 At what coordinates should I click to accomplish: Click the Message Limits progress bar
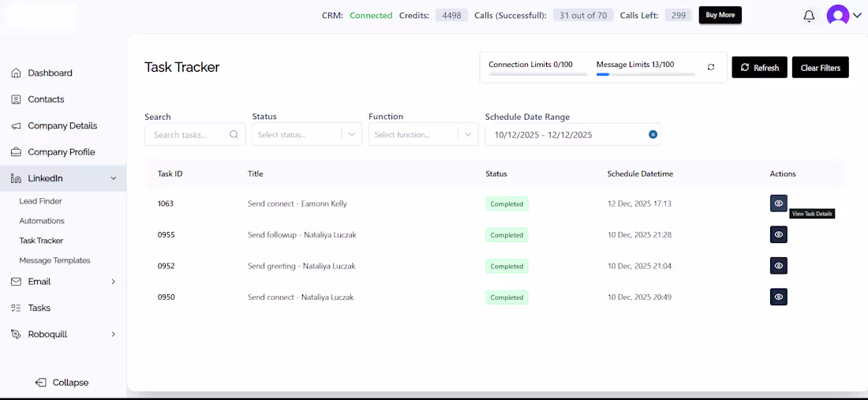(x=645, y=73)
